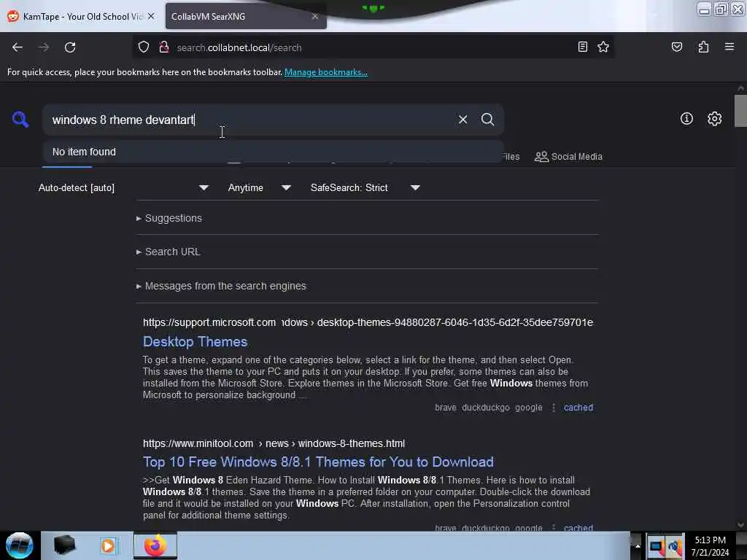The width and height of the screenshot is (747, 560).
Task: Click 'brave' engine label under Desktop Themes
Action: pyautogui.click(x=446, y=408)
